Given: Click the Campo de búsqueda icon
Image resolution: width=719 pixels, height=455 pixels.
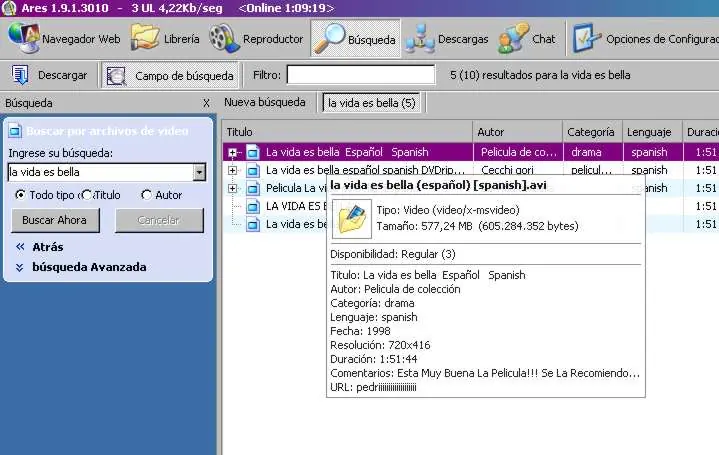Looking at the screenshot, I should (116, 76).
